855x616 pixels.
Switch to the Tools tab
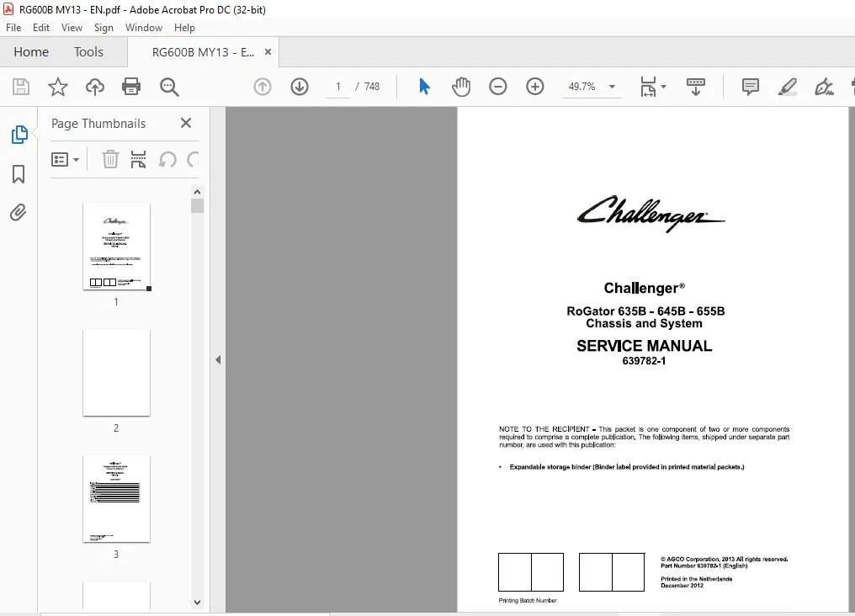[88, 52]
